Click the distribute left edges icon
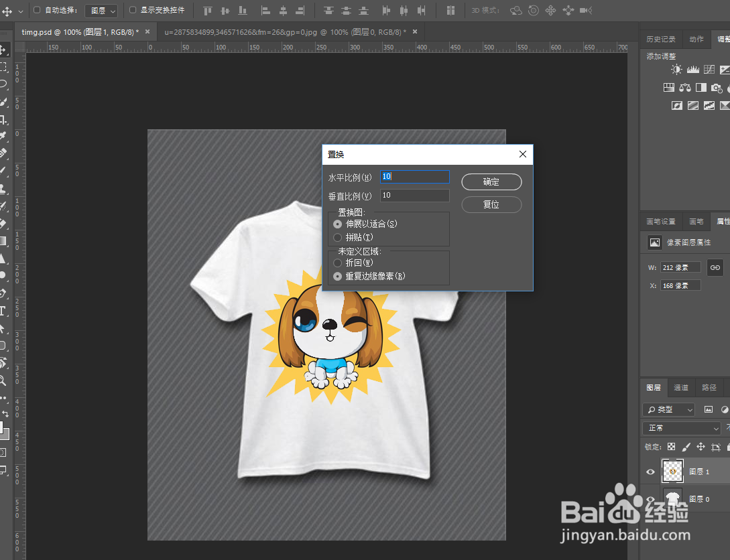Image resolution: width=730 pixels, height=560 pixels. coord(386,10)
